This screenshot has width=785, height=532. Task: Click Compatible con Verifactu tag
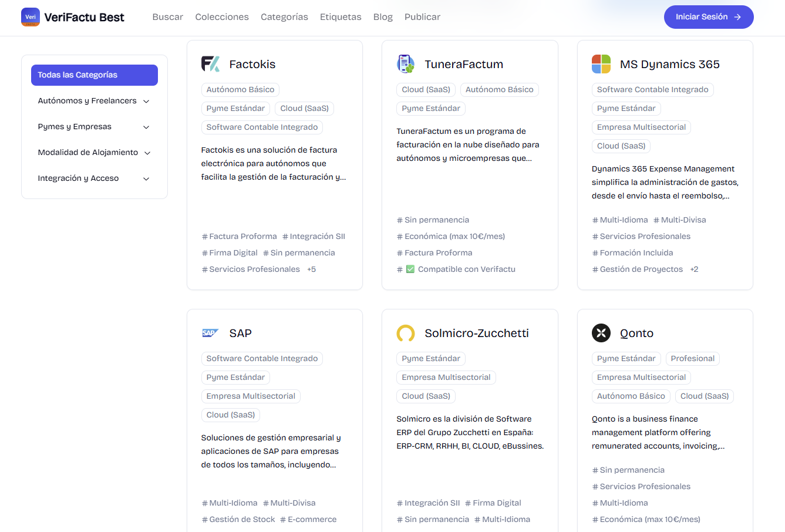point(456,270)
